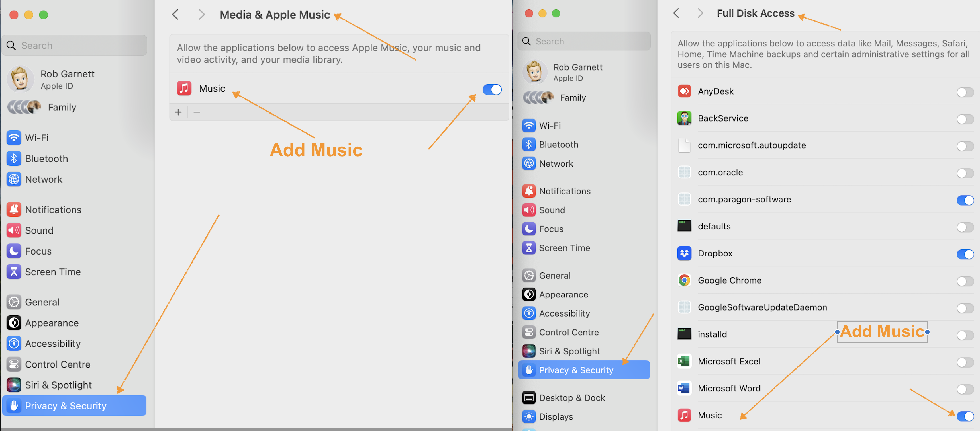Click the AnyDesk app icon
The image size is (980, 431).
pyautogui.click(x=684, y=91)
